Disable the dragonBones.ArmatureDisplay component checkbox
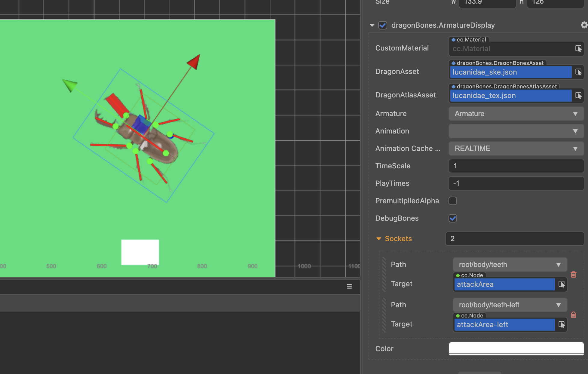Screen dimensions: 588x374 pyautogui.click(x=382, y=25)
